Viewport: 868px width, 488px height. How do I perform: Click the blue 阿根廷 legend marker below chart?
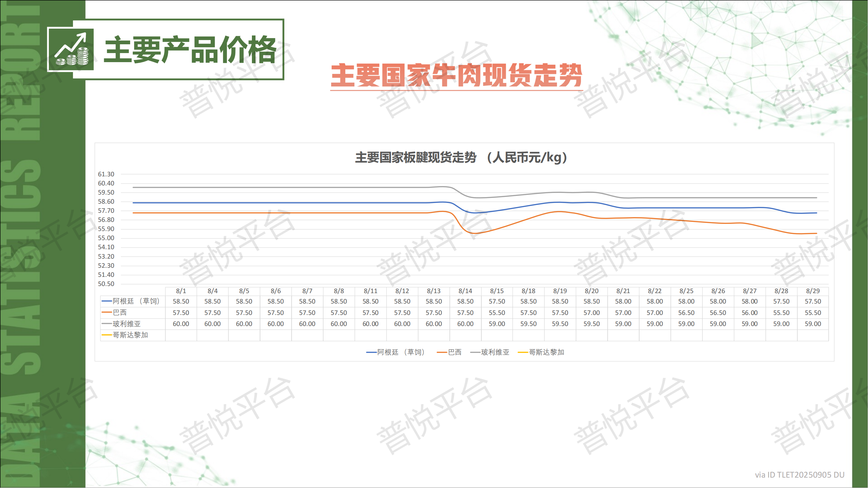coord(371,352)
